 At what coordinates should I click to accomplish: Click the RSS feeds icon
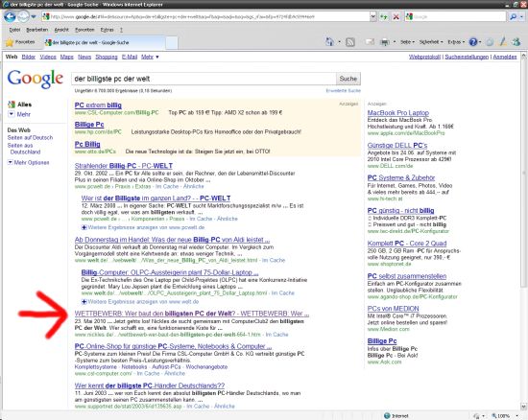(x=350, y=42)
